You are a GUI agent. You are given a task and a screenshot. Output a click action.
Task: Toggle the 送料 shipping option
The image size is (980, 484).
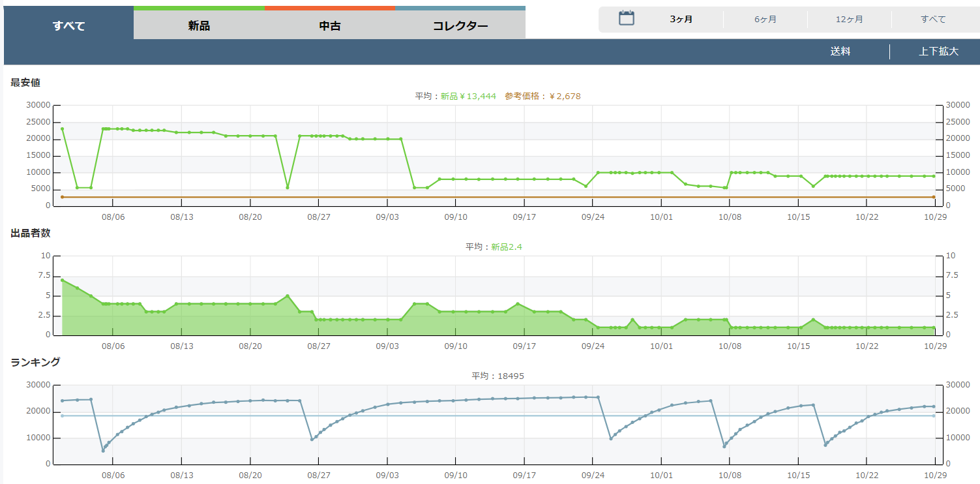point(840,52)
